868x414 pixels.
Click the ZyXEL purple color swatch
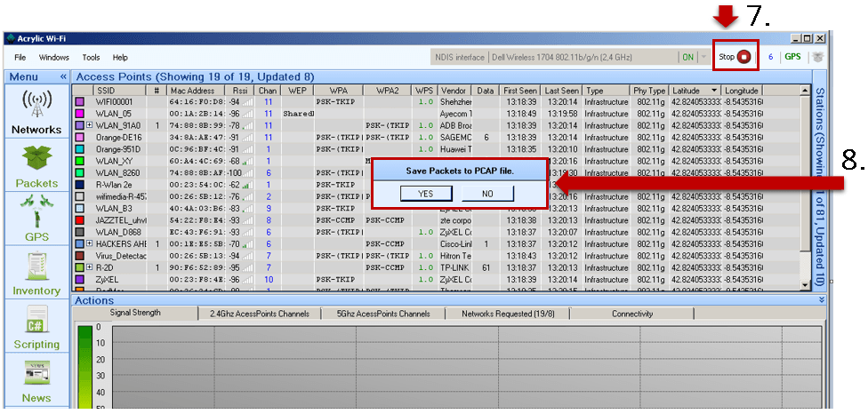click(x=79, y=280)
